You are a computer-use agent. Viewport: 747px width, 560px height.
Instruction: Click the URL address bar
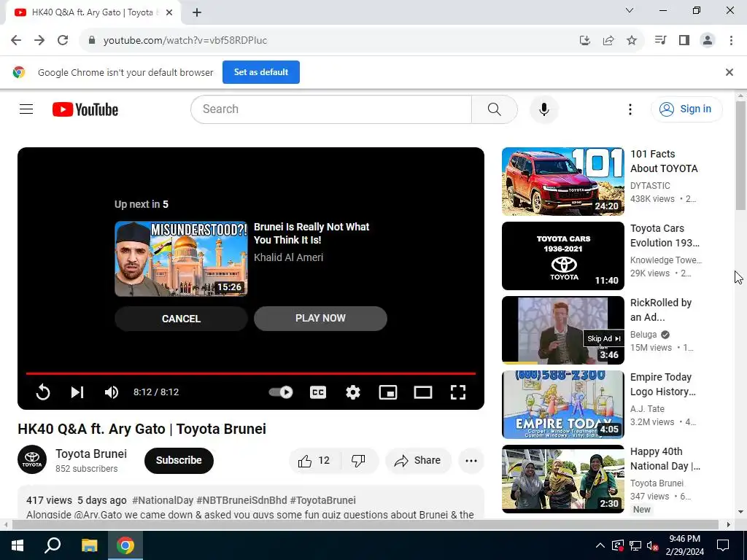point(333,40)
